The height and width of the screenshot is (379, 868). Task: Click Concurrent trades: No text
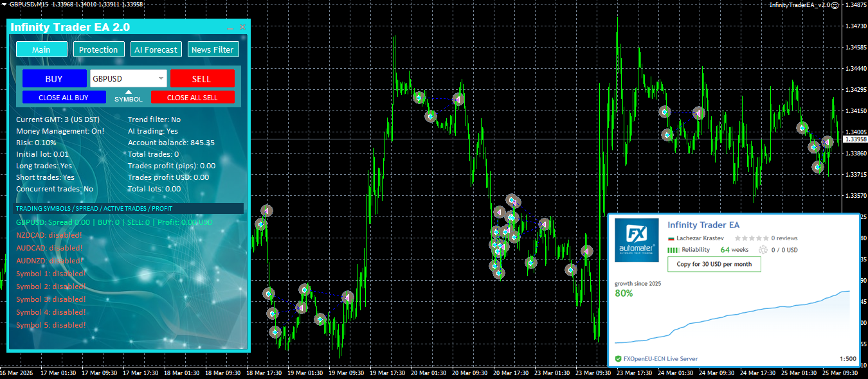[55, 189]
